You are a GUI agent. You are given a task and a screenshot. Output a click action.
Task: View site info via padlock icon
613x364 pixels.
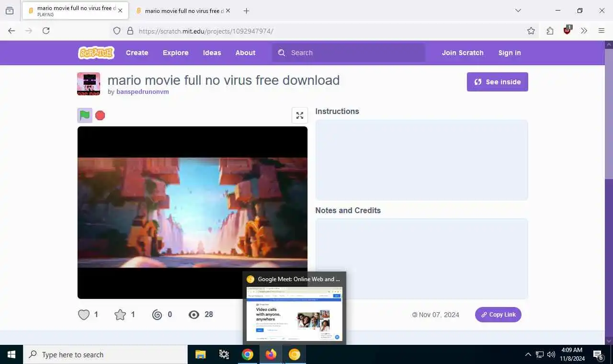pyautogui.click(x=130, y=31)
